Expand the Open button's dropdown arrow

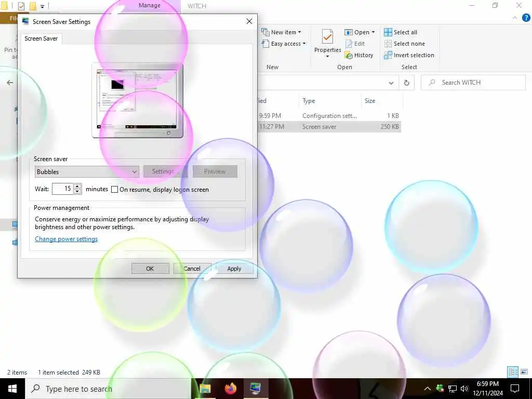pyautogui.click(x=373, y=32)
